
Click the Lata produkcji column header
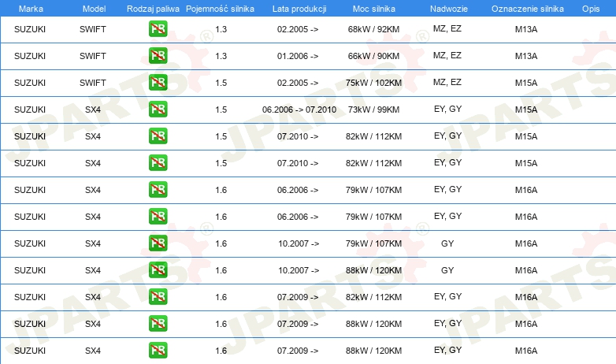[299, 9]
